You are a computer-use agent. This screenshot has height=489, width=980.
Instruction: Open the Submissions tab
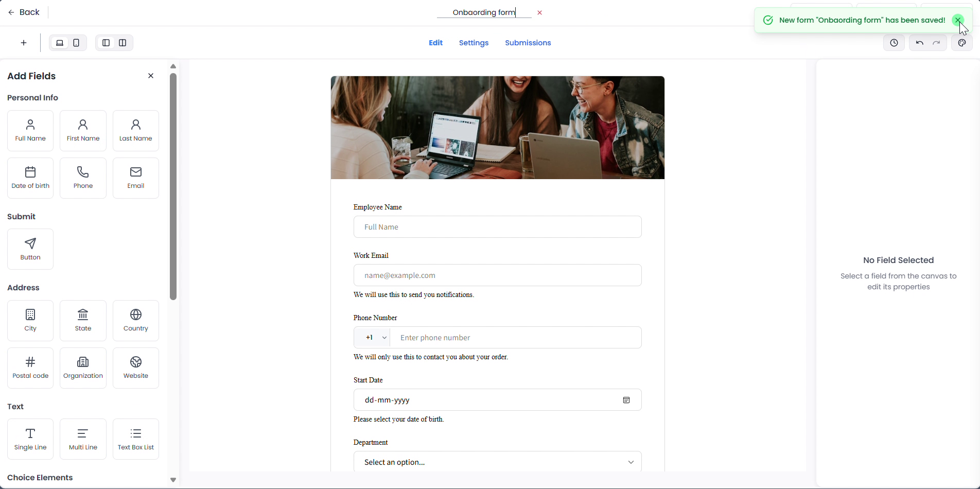pos(528,43)
